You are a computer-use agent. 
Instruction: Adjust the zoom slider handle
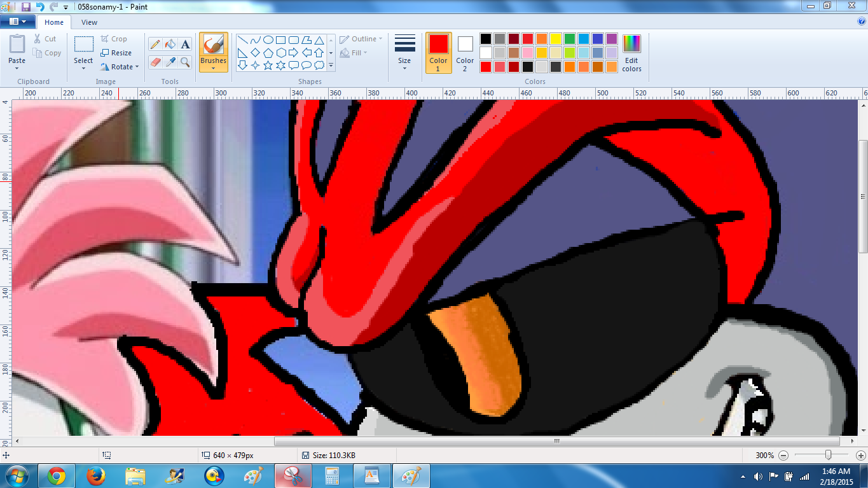[x=828, y=455]
